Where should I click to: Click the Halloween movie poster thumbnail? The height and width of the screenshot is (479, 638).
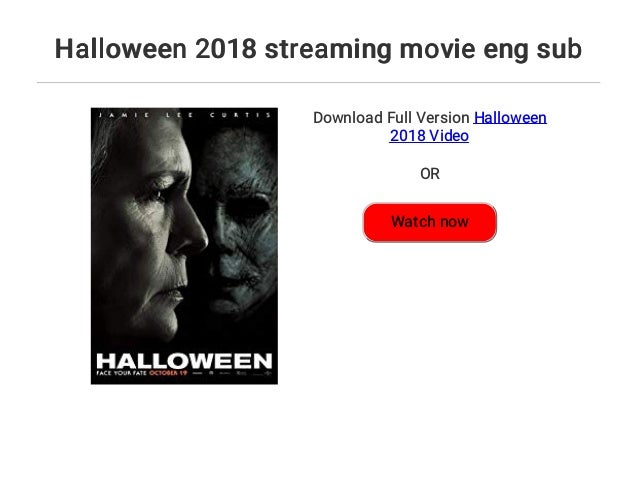tap(184, 246)
